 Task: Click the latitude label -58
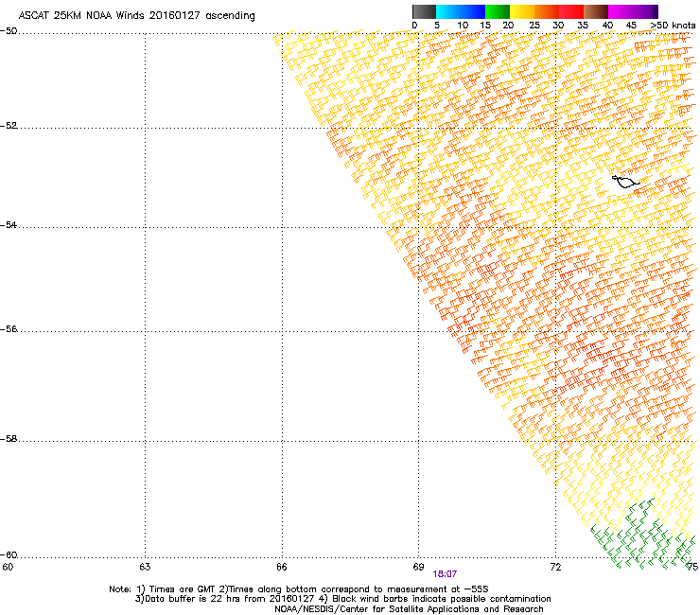(x=9, y=439)
